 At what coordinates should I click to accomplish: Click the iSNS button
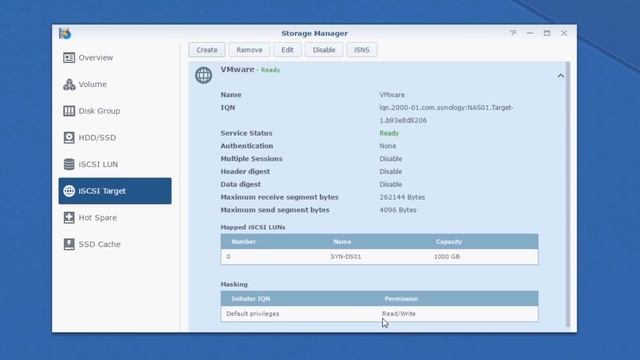[x=362, y=50]
